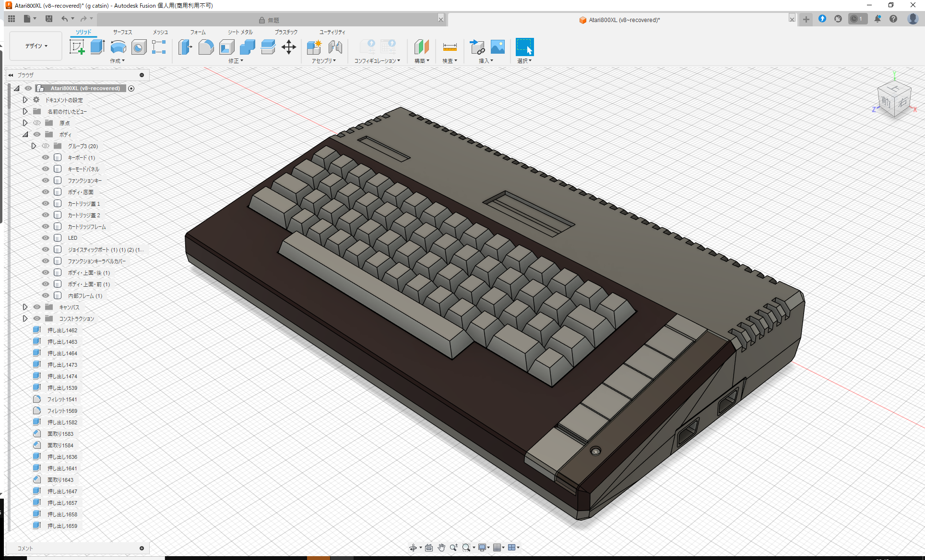Click the Measure tool under 検査
Screen dimensions: 925x560
click(450, 47)
